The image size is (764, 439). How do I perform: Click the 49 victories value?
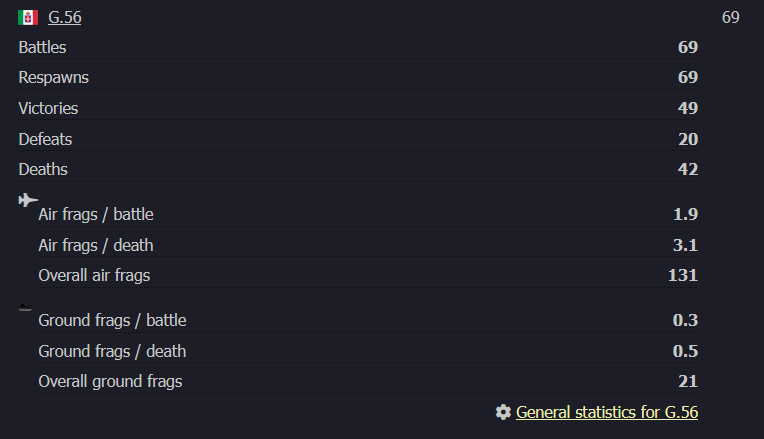687,108
